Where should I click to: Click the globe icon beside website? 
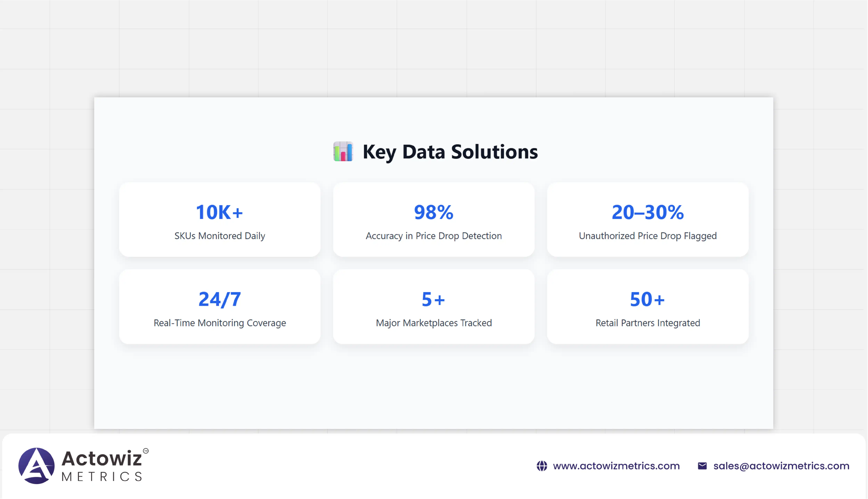click(542, 466)
